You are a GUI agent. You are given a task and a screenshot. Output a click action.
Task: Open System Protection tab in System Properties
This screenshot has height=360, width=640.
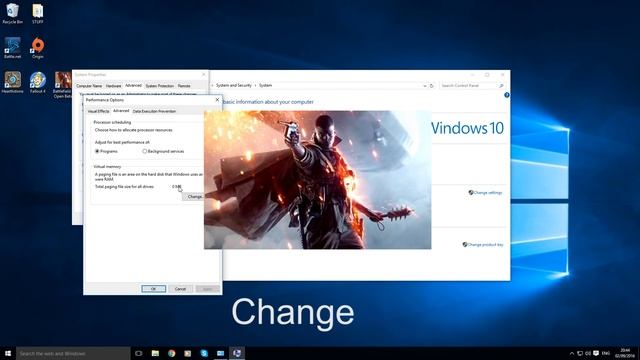[x=160, y=86]
